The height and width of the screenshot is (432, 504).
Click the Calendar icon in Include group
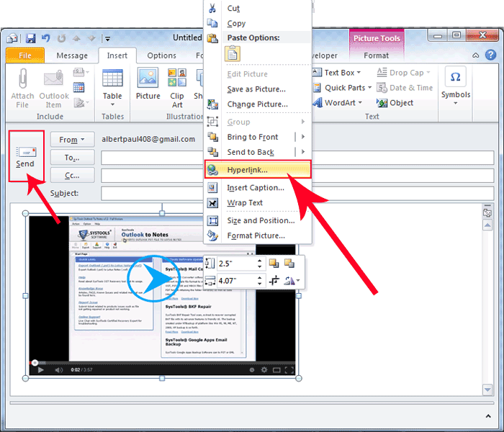point(78,87)
